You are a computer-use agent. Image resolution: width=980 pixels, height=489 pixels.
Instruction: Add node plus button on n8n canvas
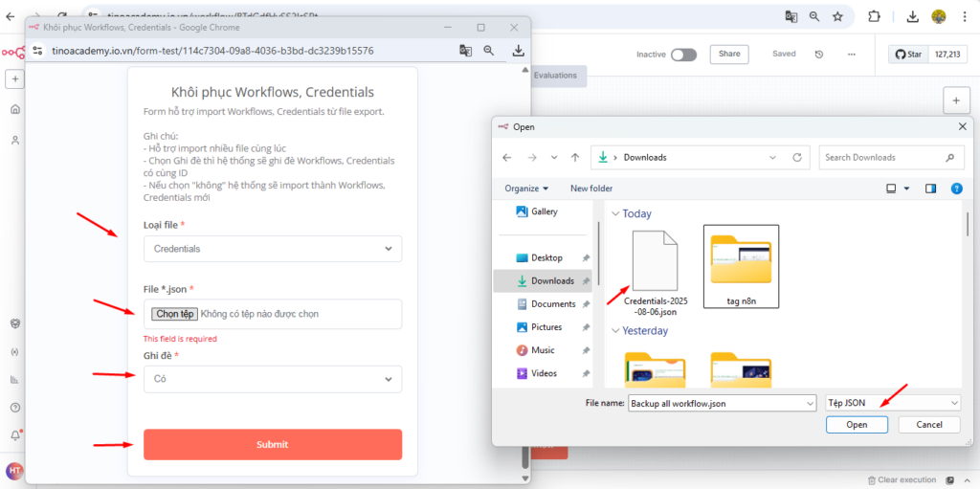click(x=956, y=100)
